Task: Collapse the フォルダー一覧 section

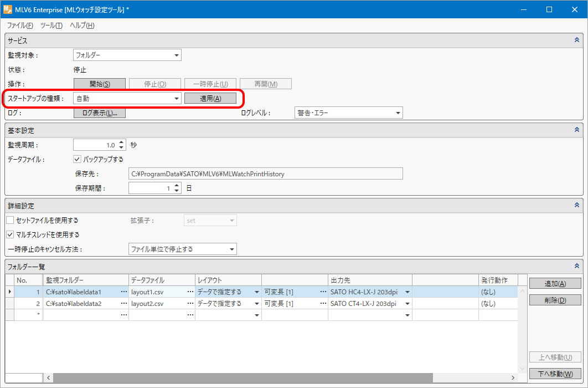Action: coord(577,266)
